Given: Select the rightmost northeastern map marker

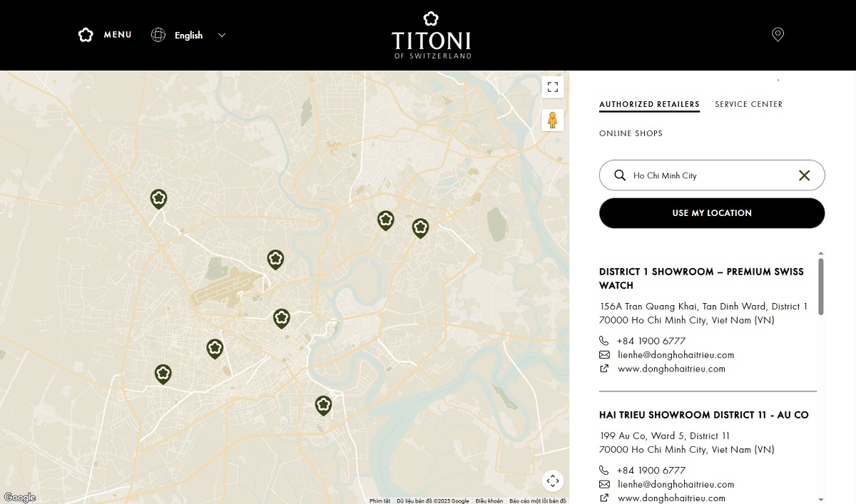Looking at the screenshot, I should click(421, 227).
